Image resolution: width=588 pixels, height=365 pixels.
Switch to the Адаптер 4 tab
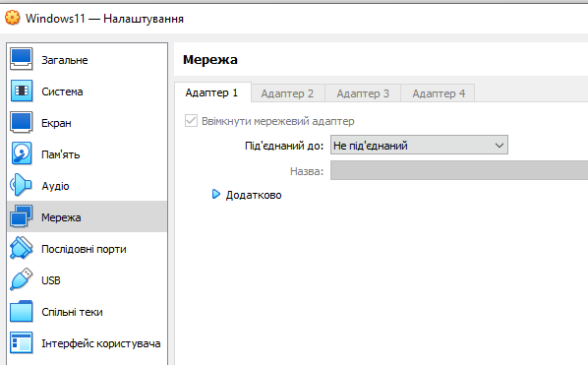coord(439,93)
